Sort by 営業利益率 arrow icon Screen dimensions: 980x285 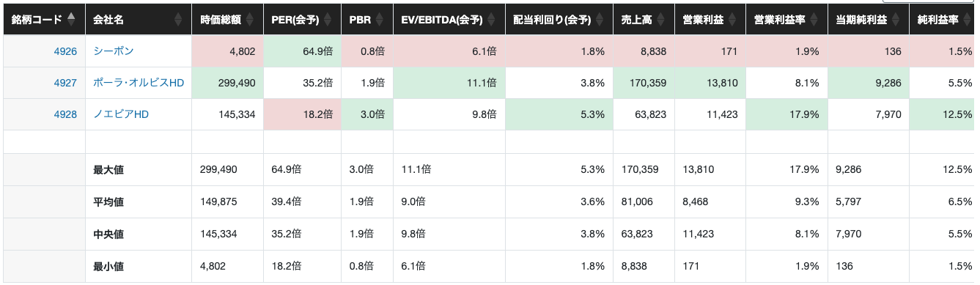click(814, 20)
